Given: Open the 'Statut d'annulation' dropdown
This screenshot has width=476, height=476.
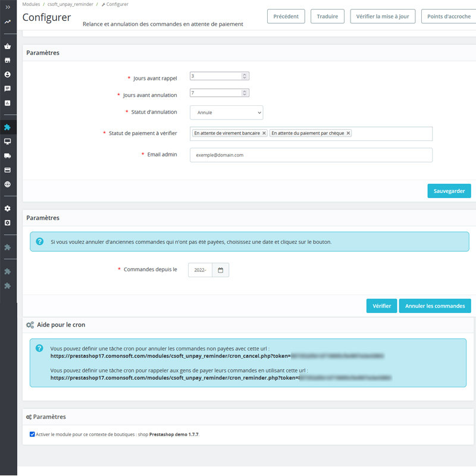Looking at the screenshot, I should point(226,112).
